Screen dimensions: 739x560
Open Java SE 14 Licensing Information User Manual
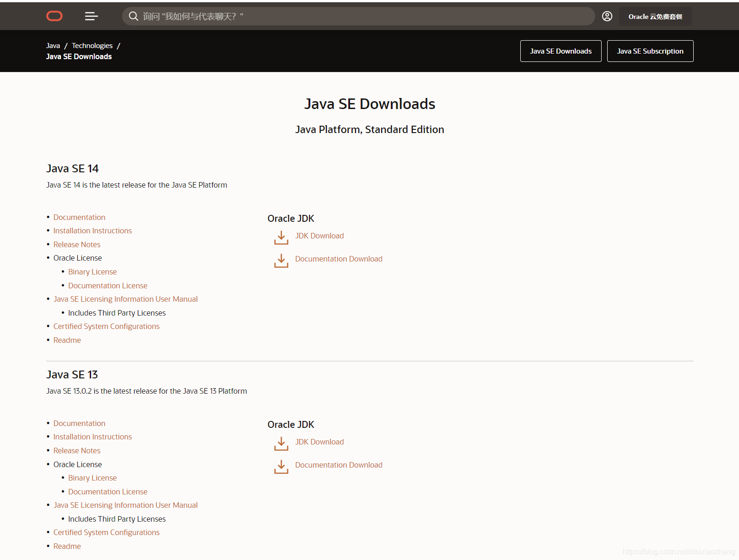(125, 299)
